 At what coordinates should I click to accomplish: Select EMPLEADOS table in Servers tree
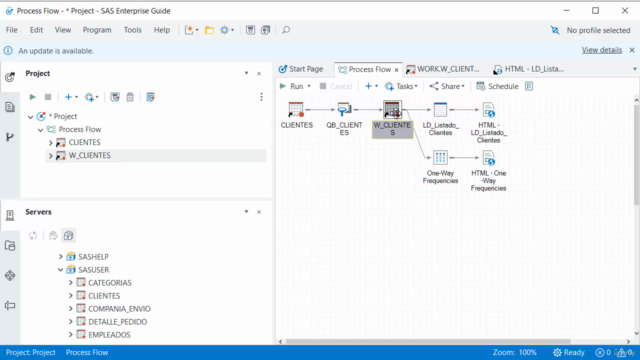[x=109, y=335]
